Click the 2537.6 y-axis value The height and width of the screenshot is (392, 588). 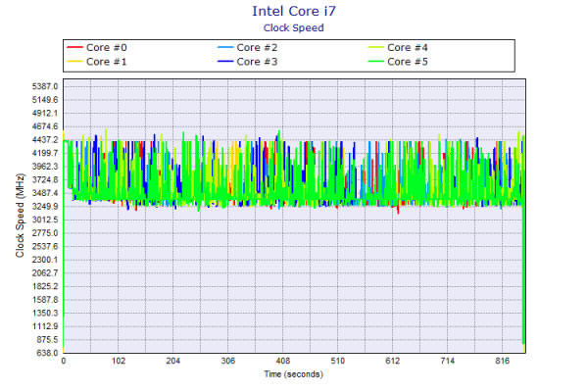coord(45,246)
